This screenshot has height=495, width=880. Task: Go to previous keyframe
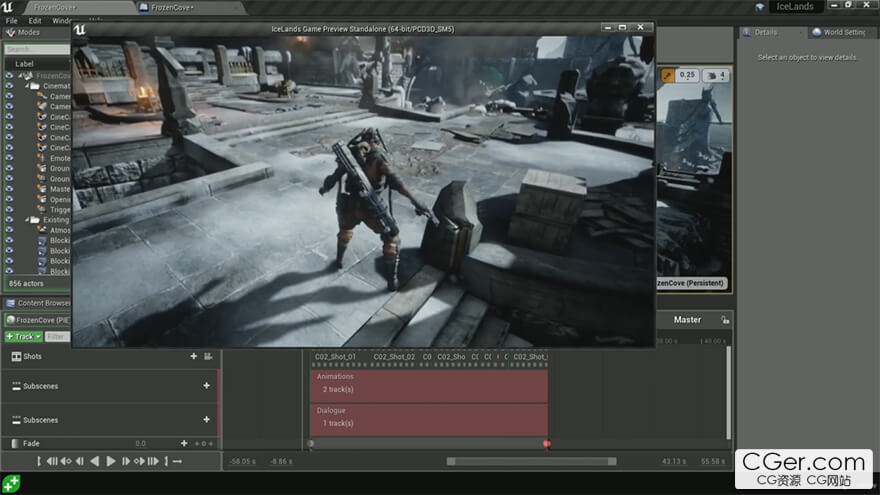click(66, 461)
